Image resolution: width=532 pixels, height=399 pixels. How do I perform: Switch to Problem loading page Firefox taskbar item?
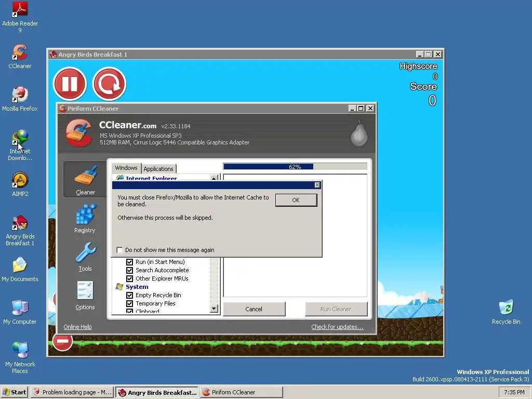pyautogui.click(x=72, y=392)
